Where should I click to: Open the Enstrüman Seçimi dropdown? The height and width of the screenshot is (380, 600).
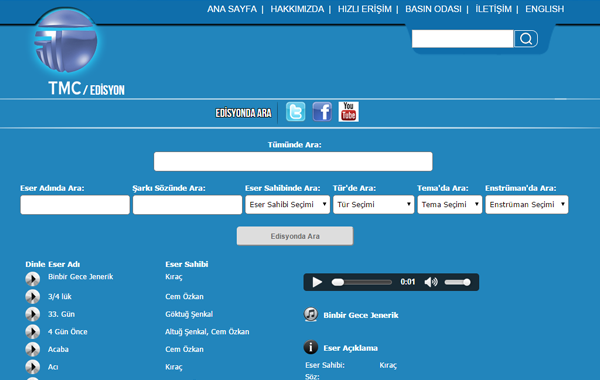pyautogui.click(x=527, y=205)
